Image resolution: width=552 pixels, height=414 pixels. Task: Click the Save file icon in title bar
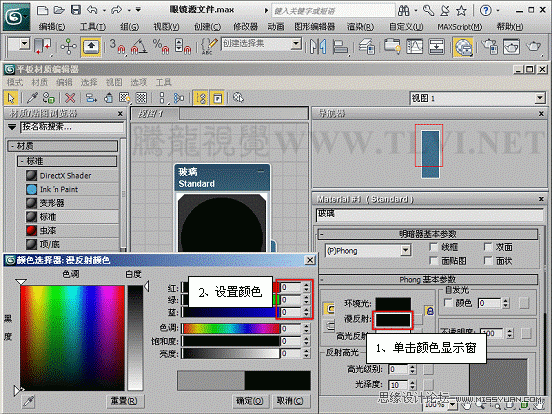coord(76,10)
